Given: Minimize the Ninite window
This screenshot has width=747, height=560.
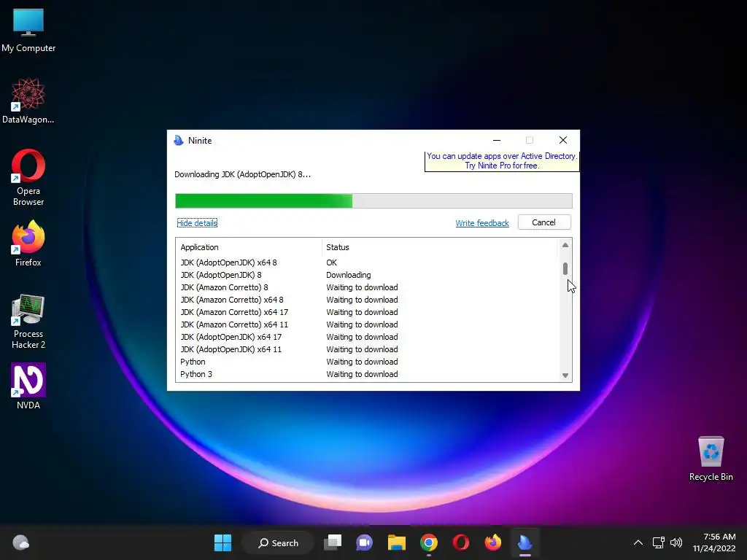Looking at the screenshot, I should tap(496, 140).
